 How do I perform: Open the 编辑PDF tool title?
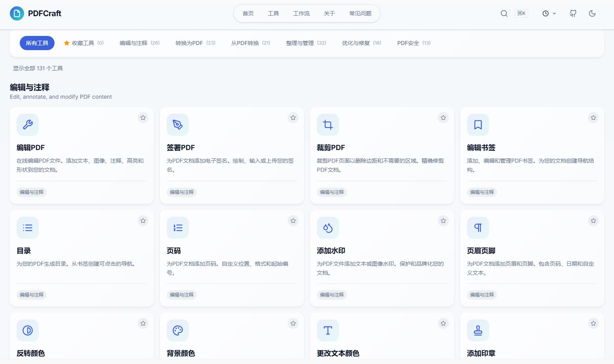(x=31, y=148)
